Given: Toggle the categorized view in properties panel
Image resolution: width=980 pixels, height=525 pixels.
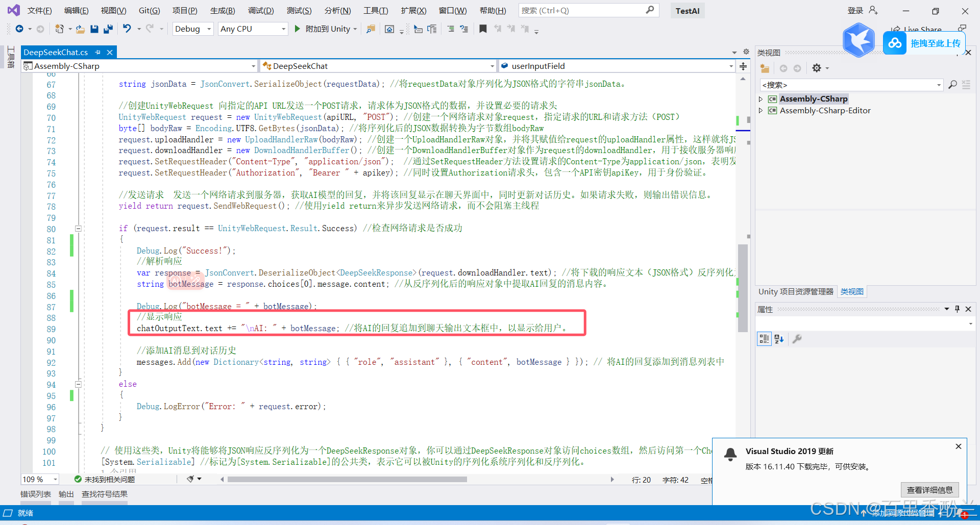Looking at the screenshot, I should 764,339.
